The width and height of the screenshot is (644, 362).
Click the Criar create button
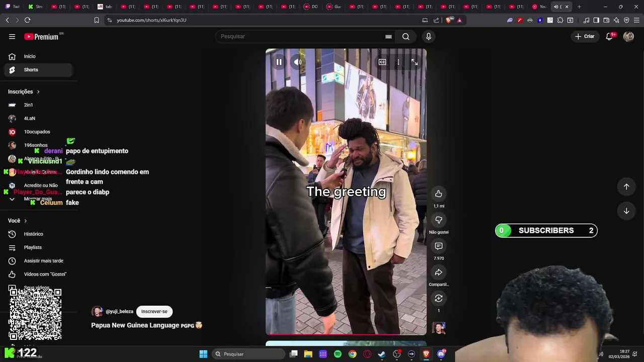click(585, 36)
